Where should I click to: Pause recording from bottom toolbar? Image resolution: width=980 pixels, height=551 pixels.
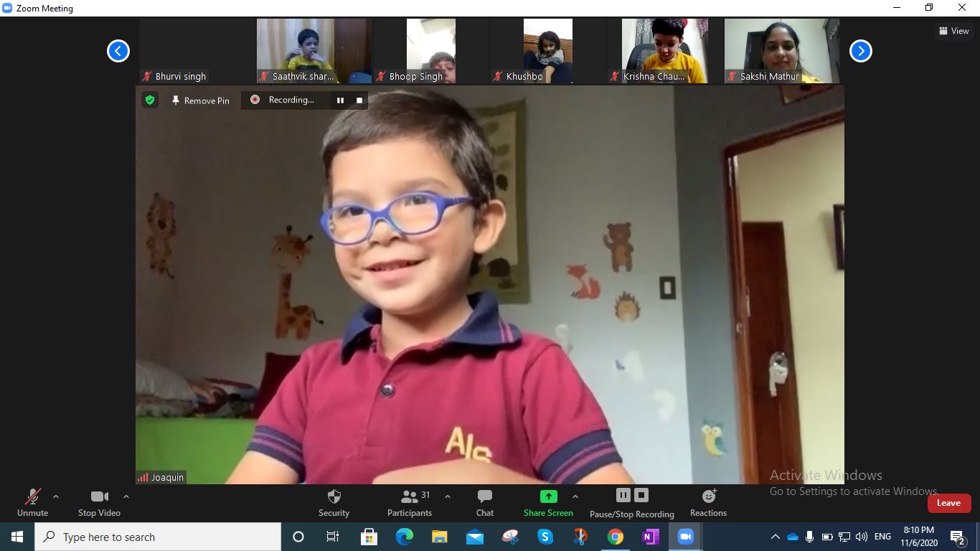point(623,495)
